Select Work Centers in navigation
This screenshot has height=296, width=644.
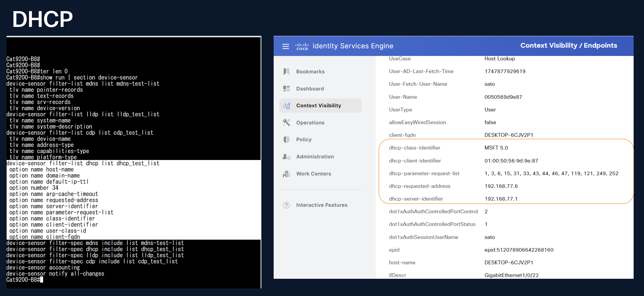(314, 174)
